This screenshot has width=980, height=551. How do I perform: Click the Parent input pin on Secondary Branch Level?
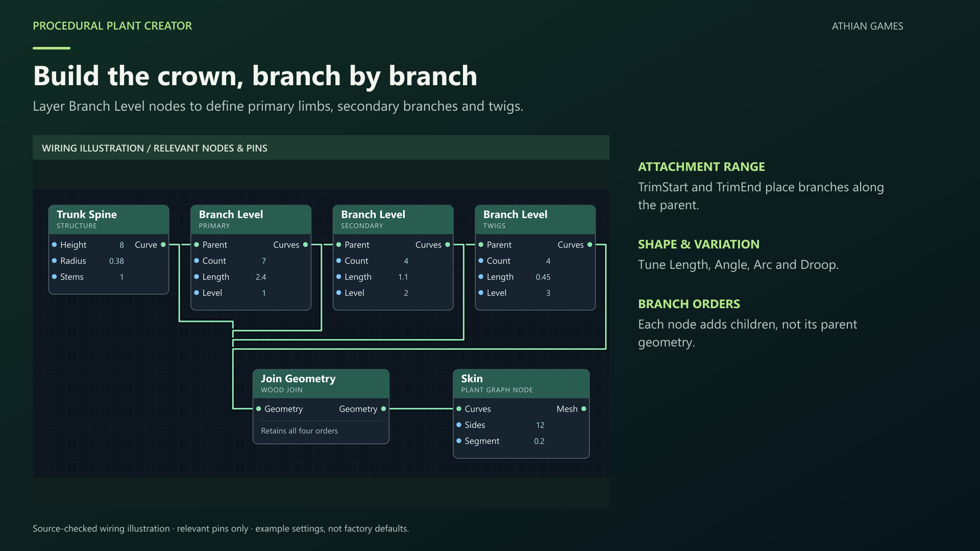coord(338,245)
